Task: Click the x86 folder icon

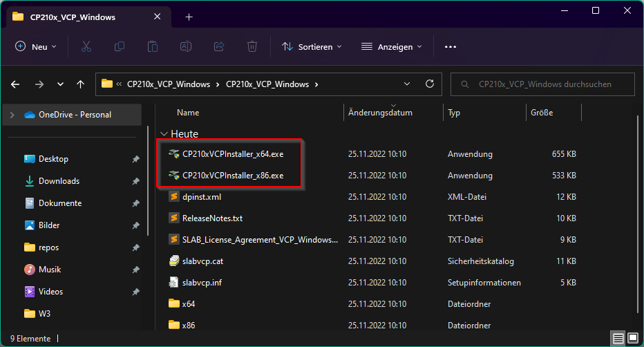Action: click(x=173, y=325)
